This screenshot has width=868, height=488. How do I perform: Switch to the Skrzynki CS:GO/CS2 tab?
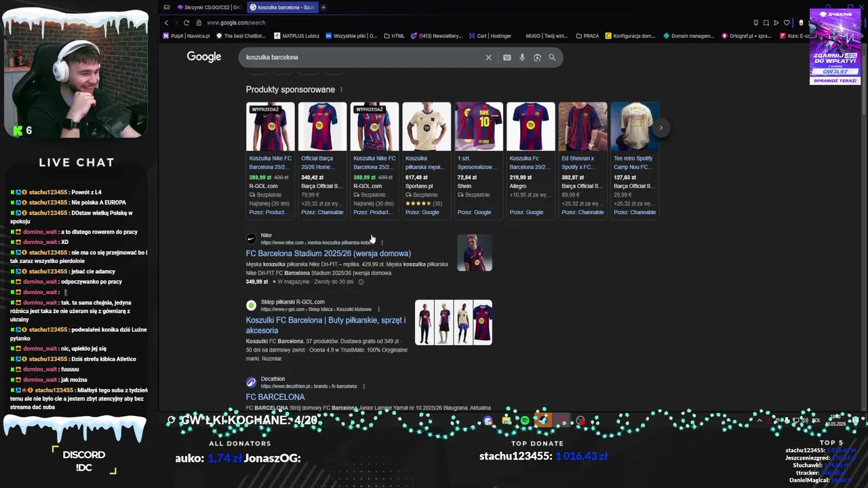(209, 7)
